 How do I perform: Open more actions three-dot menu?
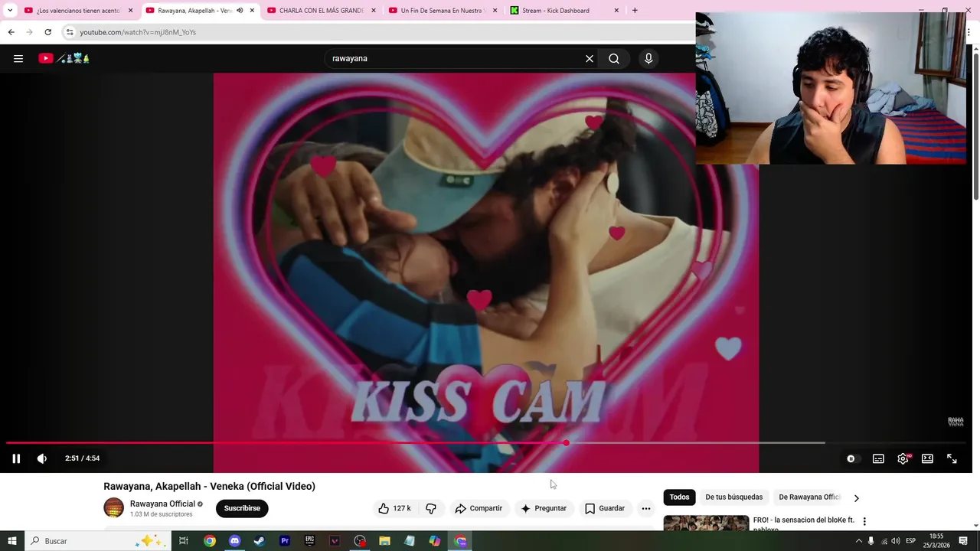pyautogui.click(x=646, y=508)
